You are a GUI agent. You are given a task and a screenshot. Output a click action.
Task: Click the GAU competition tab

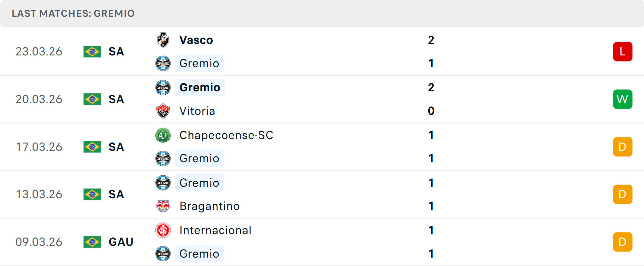point(121,241)
